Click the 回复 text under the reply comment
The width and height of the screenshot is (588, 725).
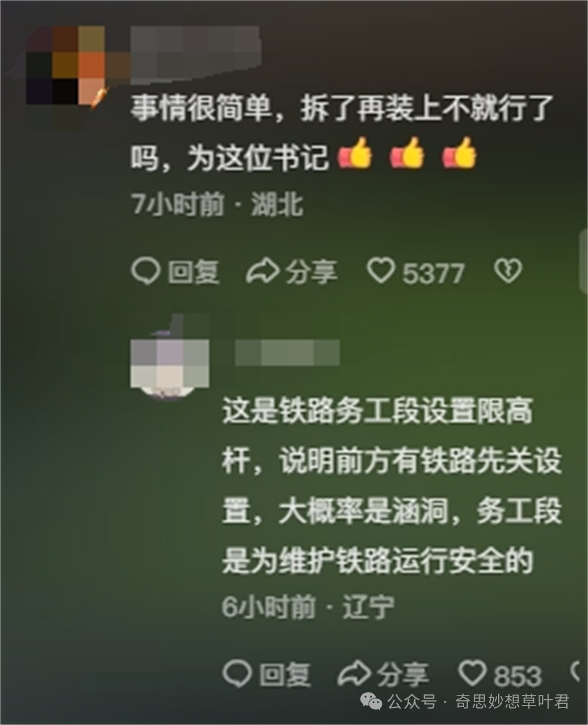click(x=285, y=674)
